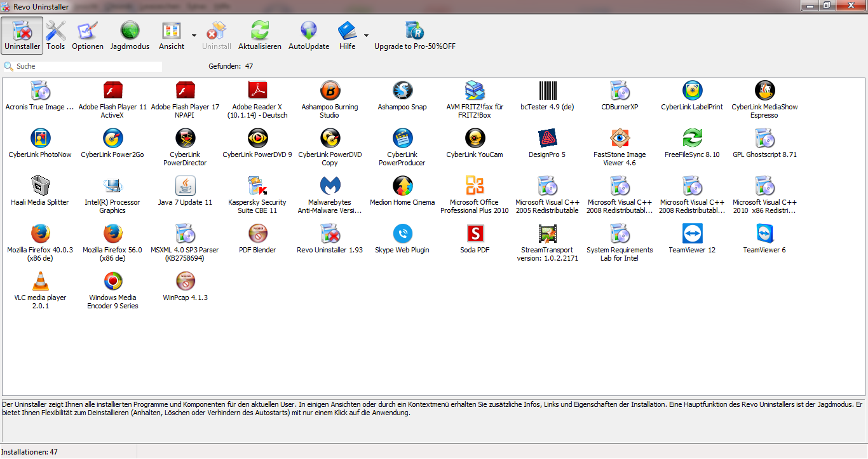The width and height of the screenshot is (868, 459).
Task: Select the Uninstaller toolbar button
Action: [22, 36]
